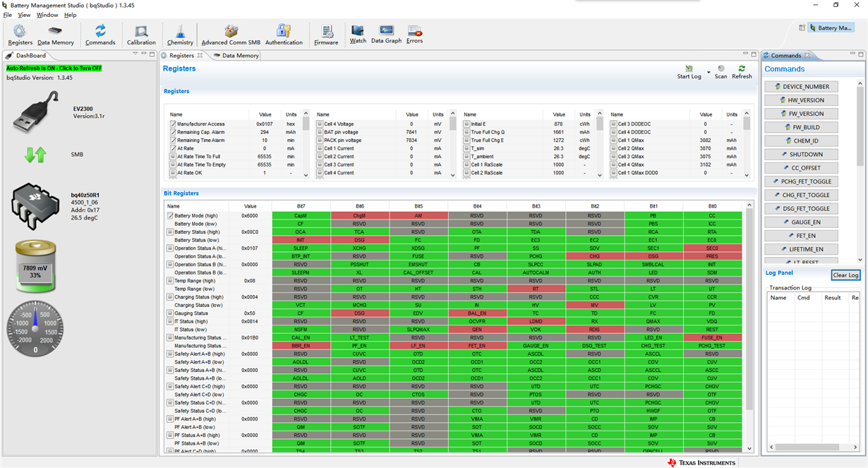Refresh the register values
This screenshot has height=468, width=868.
[x=742, y=72]
